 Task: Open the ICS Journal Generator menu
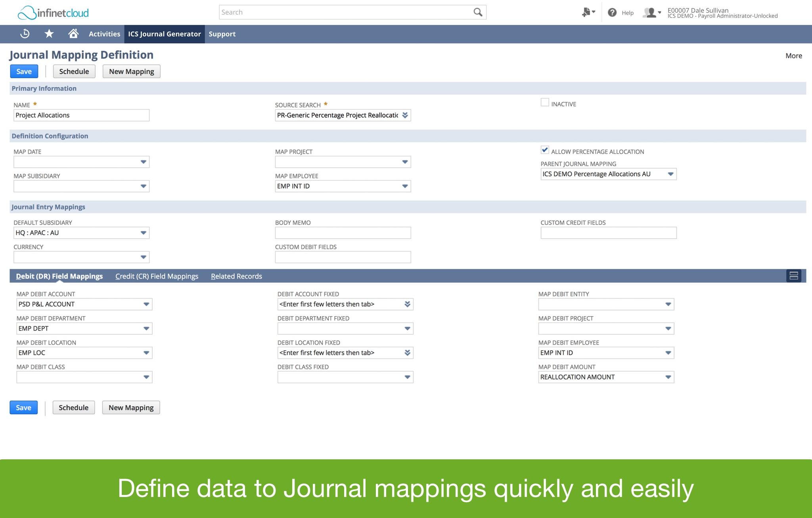coord(164,34)
